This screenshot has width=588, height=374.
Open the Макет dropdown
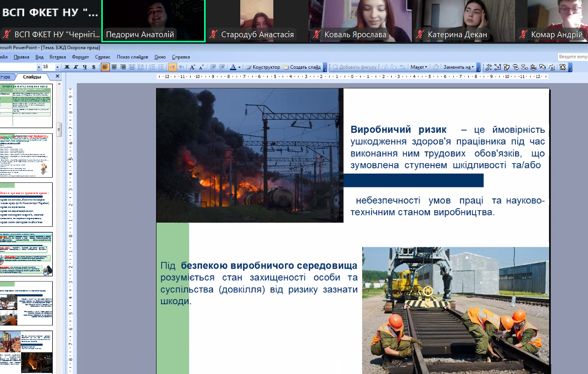click(x=419, y=67)
